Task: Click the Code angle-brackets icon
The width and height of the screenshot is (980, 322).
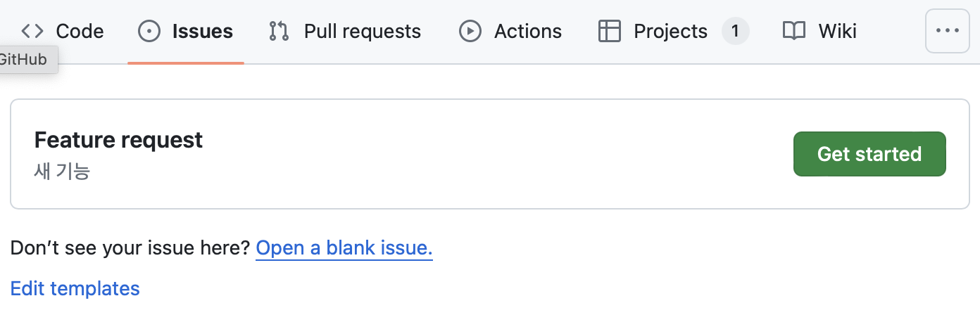Action: tap(32, 31)
